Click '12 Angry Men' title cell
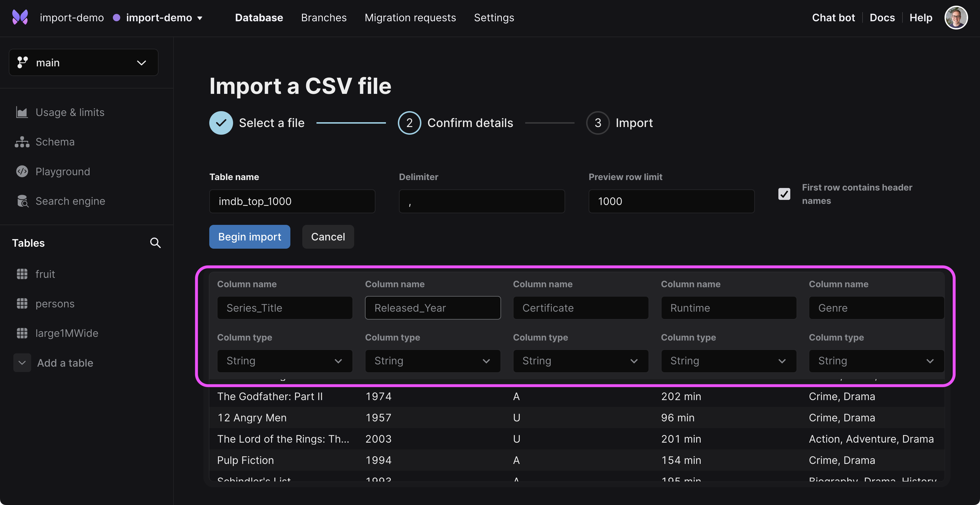Screen dimensions: 980x505 click(252, 418)
